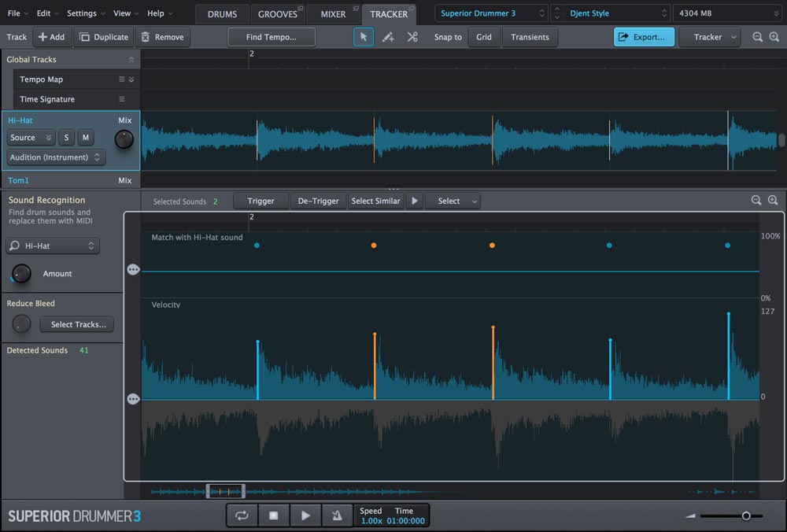787x532 pixels.
Task: Click Select Tracks for bleed reduction
Action: pyautogui.click(x=78, y=324)
